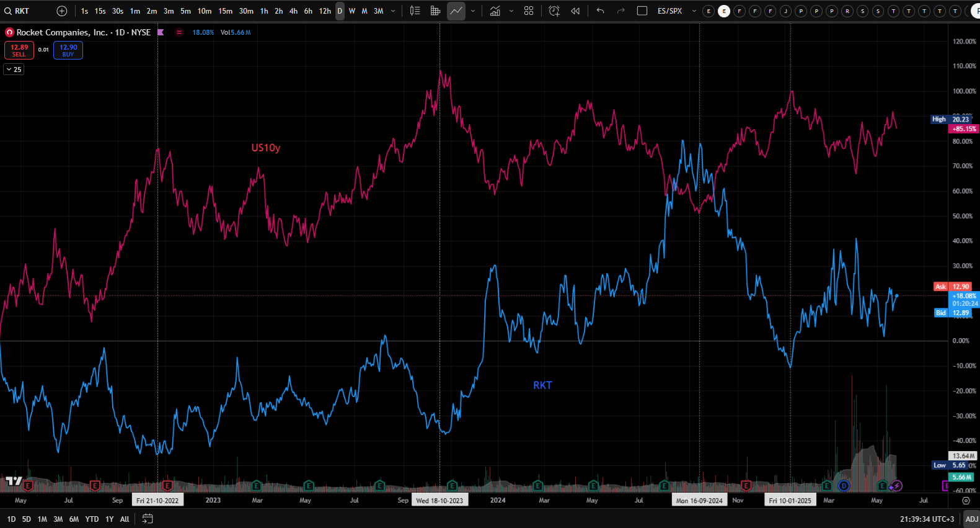Toggle the select layout square checkbox
This screenshot has height=528, width=980.
click(x=642, y=11)
